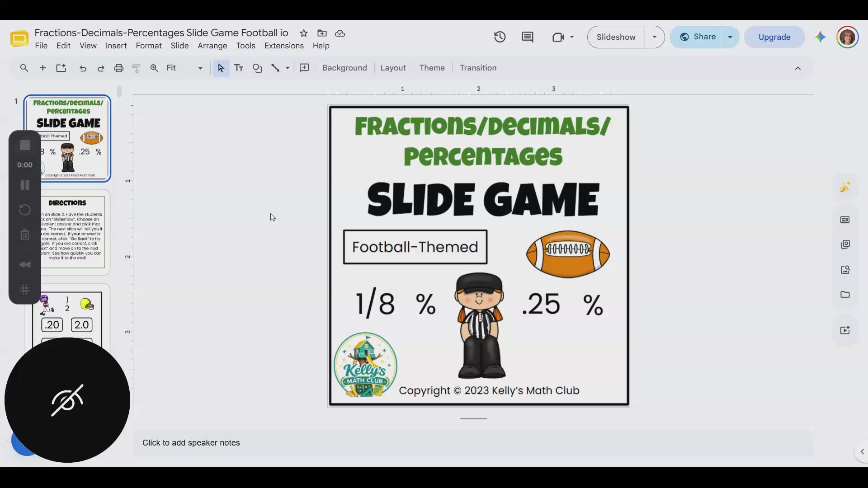Open the Extensions menu

pyautogui.click(x=284, y=46)
